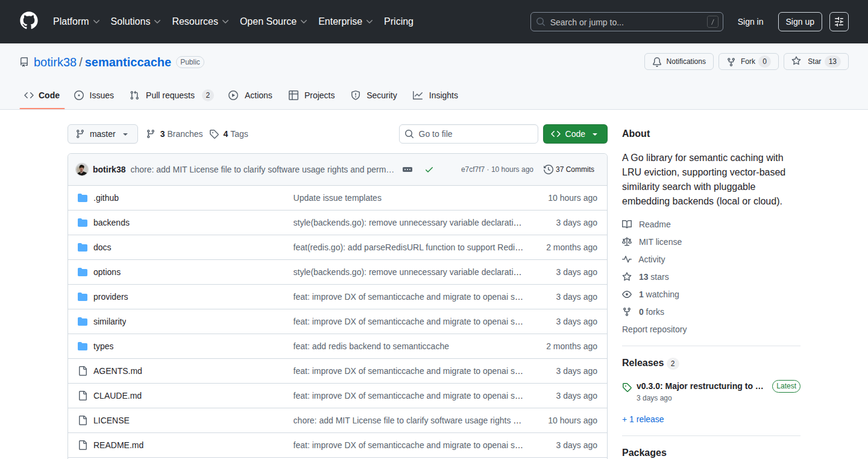The image size is (868, 459).
Task: Click the Sign up button
Action: tap(800, 22)
